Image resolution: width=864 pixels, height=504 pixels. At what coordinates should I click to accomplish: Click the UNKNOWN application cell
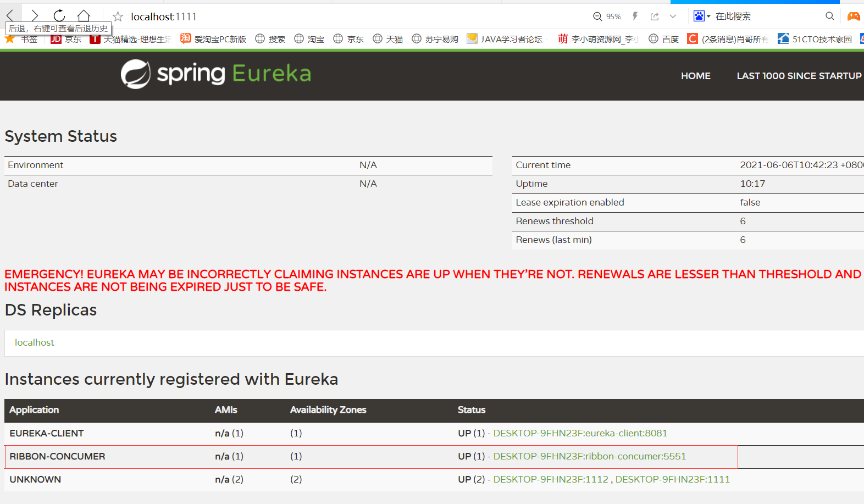click(x=35, y=479)
